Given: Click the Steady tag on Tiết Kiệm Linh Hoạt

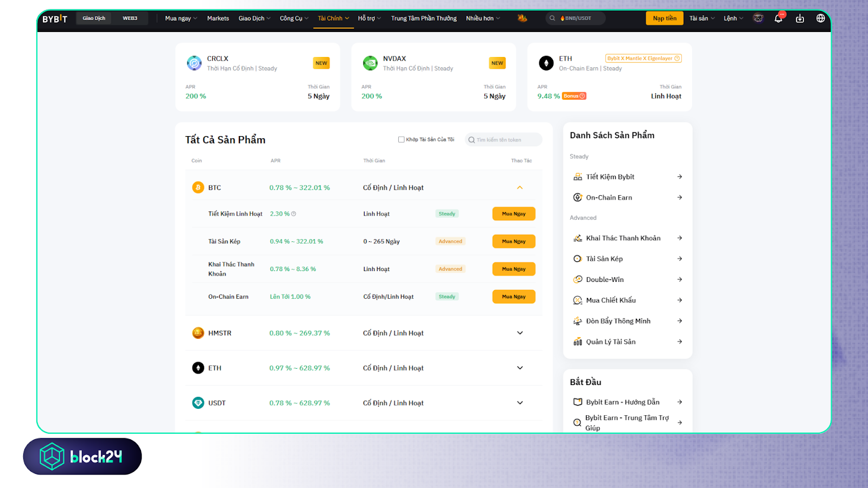Looking at the screenshot, I should tap(447, 214).
